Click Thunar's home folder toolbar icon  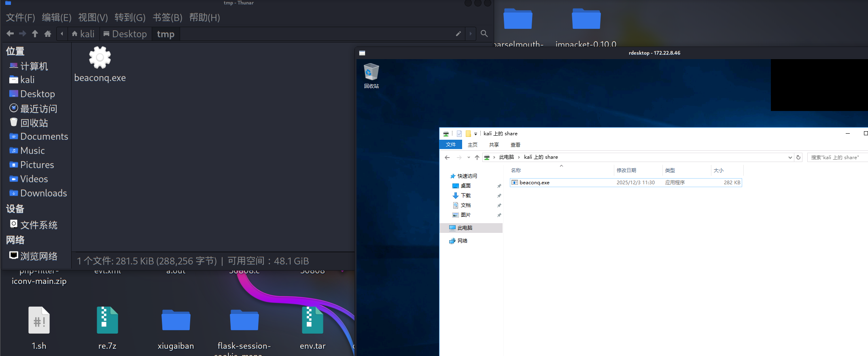point(48,34)
